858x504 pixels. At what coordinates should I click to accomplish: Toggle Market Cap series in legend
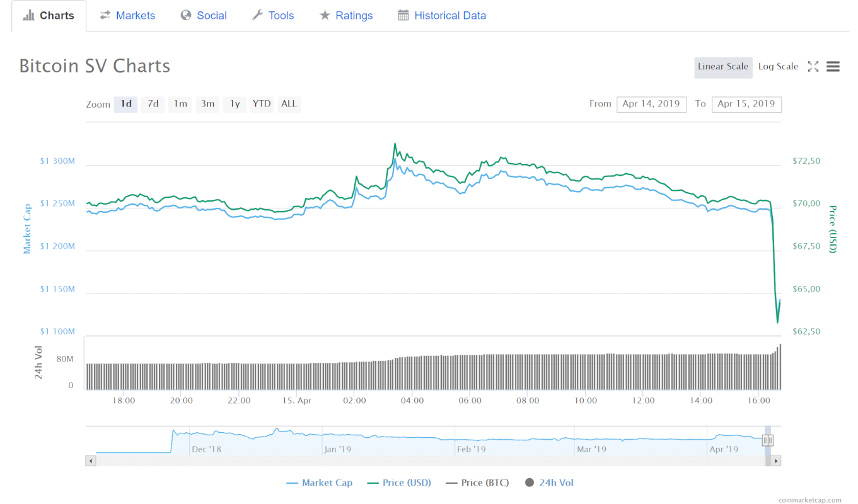coord(319,483)
